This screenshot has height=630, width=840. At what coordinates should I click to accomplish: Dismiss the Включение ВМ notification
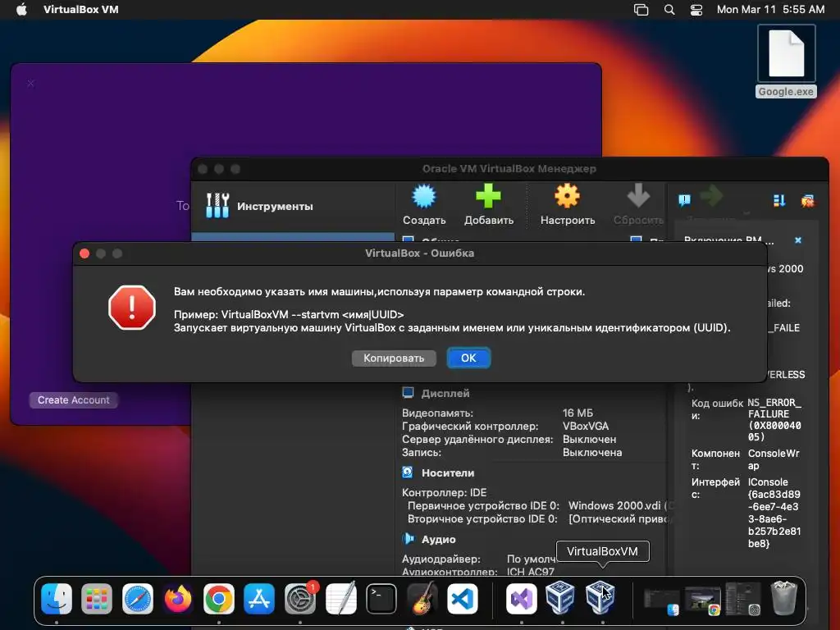tap(798, 240)
